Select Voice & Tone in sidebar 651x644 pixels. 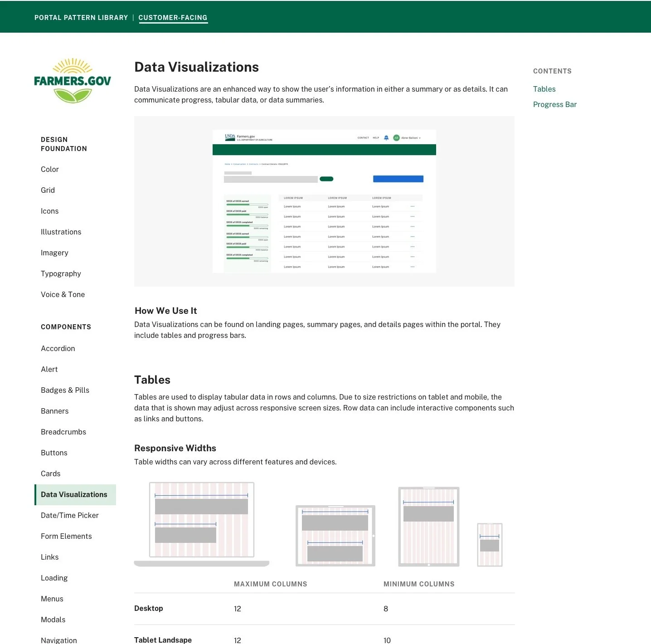click(x=63, y=294)
